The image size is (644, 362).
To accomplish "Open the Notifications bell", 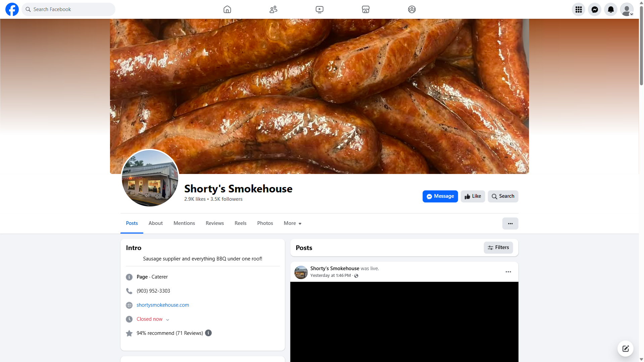I will point(610,9).
